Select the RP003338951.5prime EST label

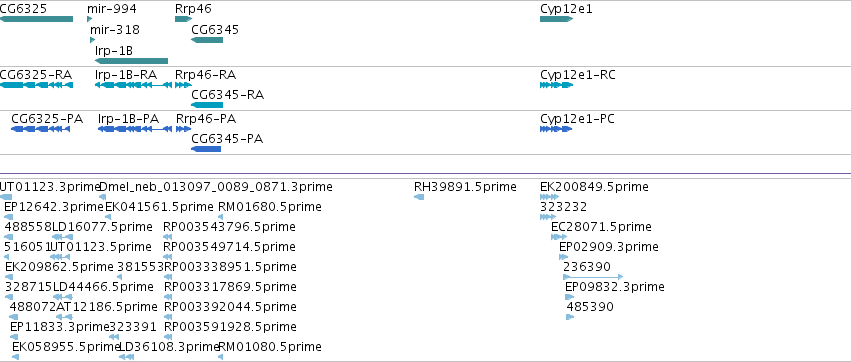(230, 267)
